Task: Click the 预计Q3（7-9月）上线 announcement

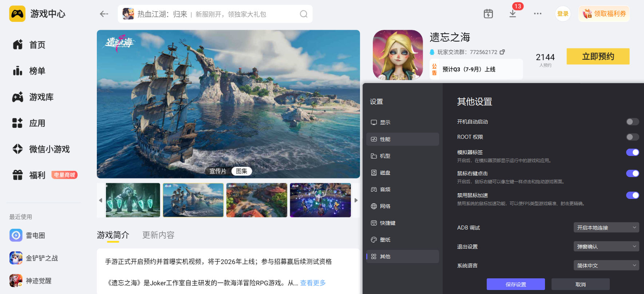Action: tap(476, 69)
